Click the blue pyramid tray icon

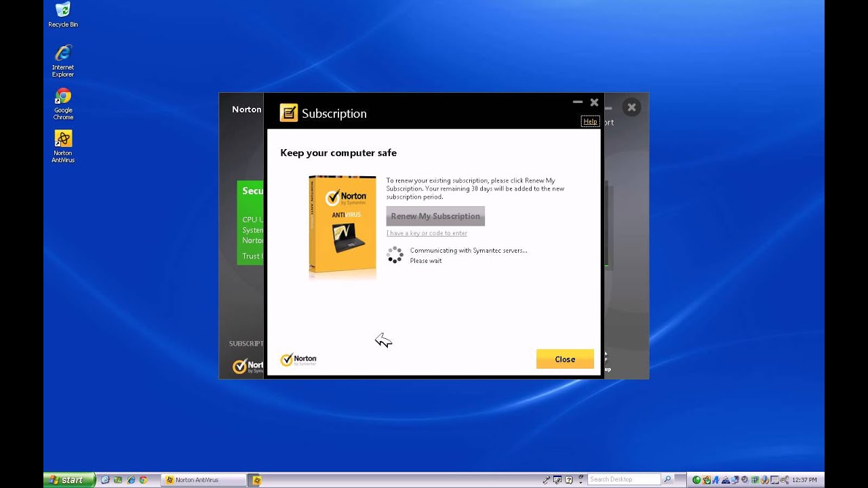[x=726, y=480]
